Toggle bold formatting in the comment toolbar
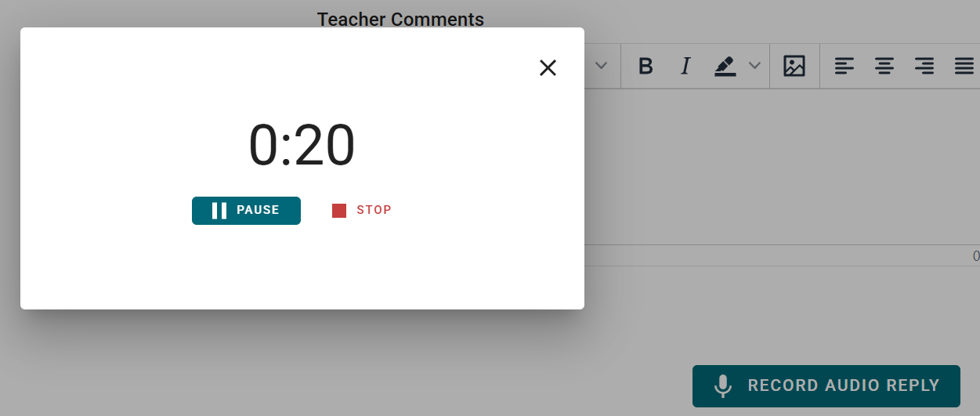The image size is (980, 416). pos(645,67)
